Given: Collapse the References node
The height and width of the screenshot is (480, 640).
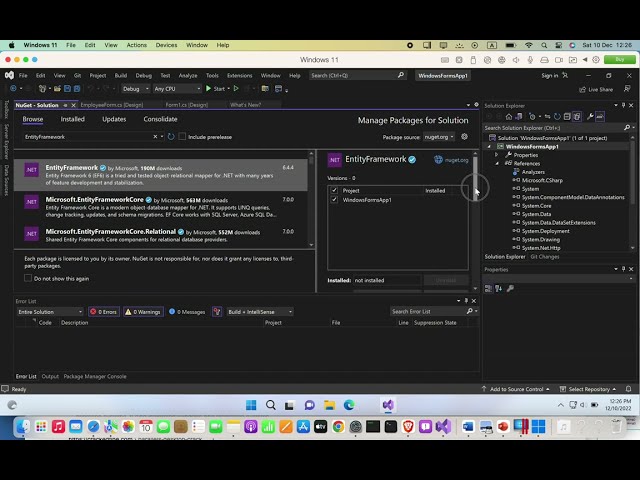Looking at the screenshot, I should point(497,163).
